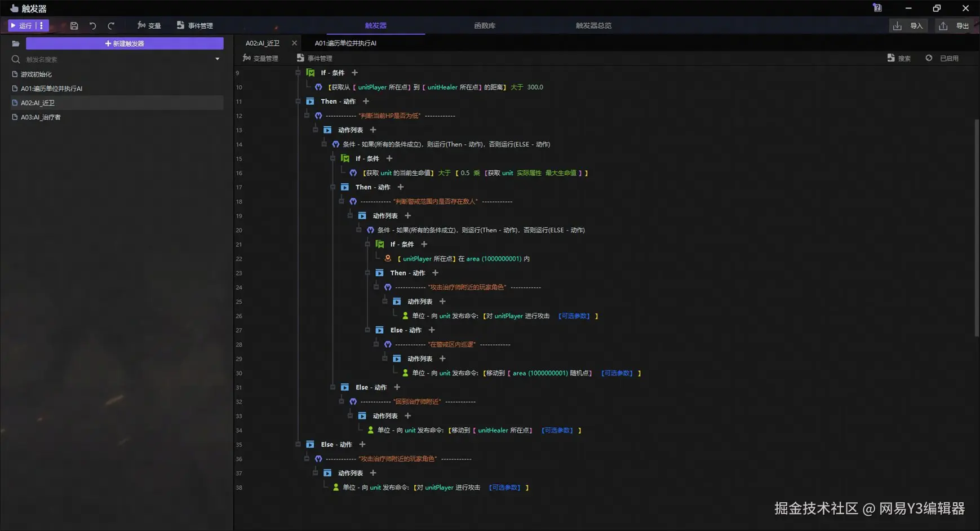Create a trigger with 新建触发器
The image size is (980, 531).
(125, 43)
